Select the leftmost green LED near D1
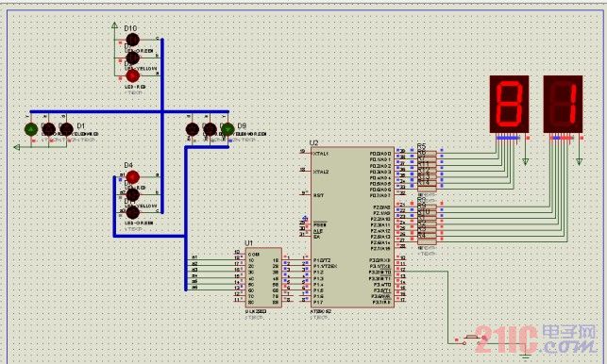 pyautogui.click(x=31, y=129)
